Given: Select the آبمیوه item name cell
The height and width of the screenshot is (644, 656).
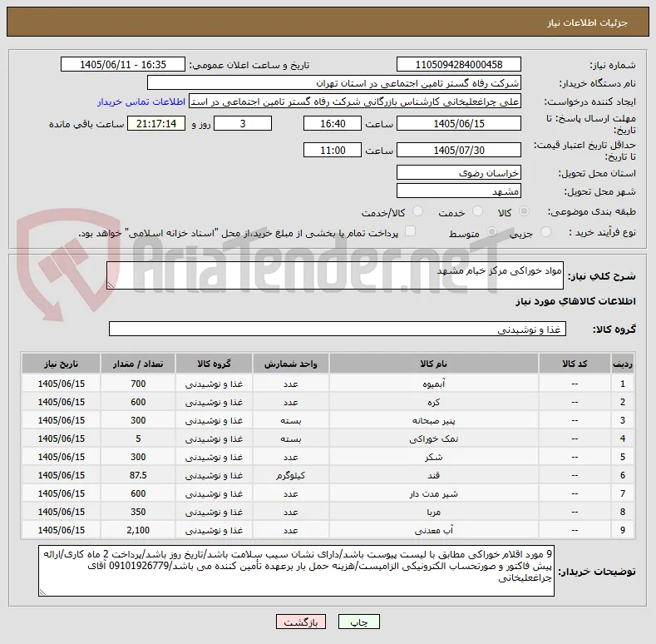Looking at the screenshot, I should (433, 384).
